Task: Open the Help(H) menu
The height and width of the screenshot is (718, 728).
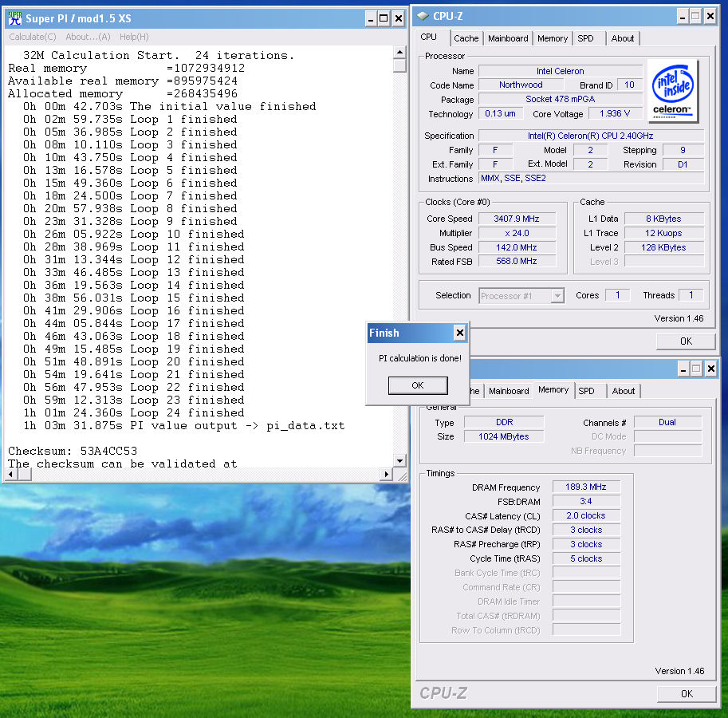Action: [x=134, y=37]
